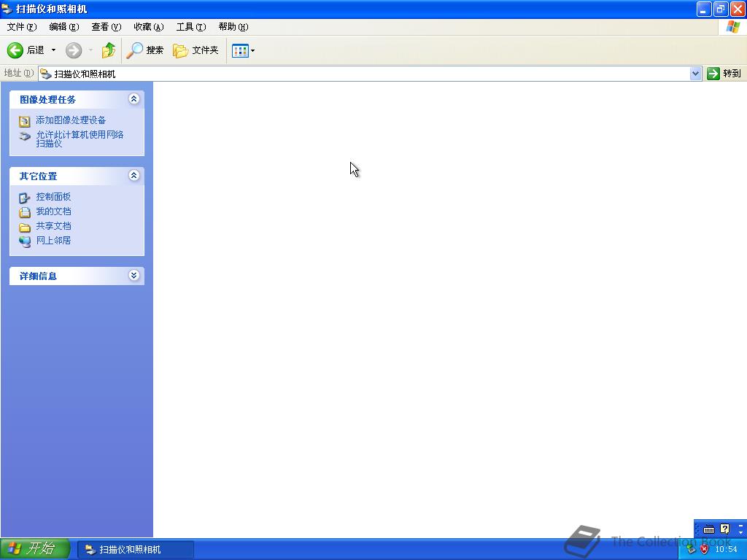
Task: Open 我的文档 link
Action: pos(53,211)
